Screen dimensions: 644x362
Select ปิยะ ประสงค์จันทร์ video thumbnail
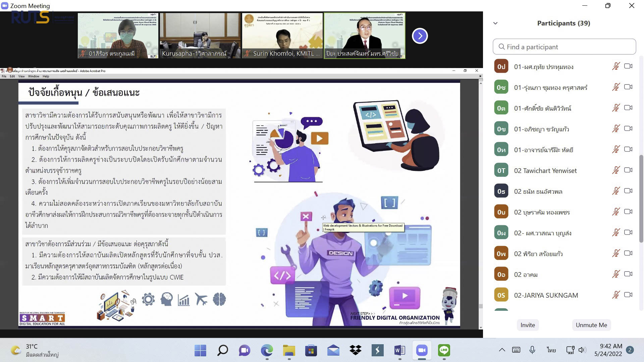365,36
